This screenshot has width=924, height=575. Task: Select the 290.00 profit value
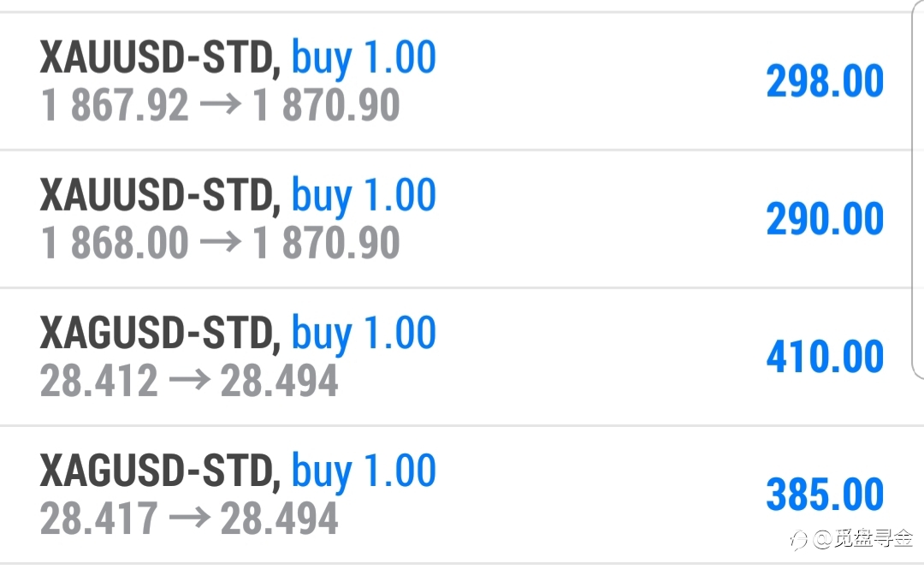click(825, 218)
